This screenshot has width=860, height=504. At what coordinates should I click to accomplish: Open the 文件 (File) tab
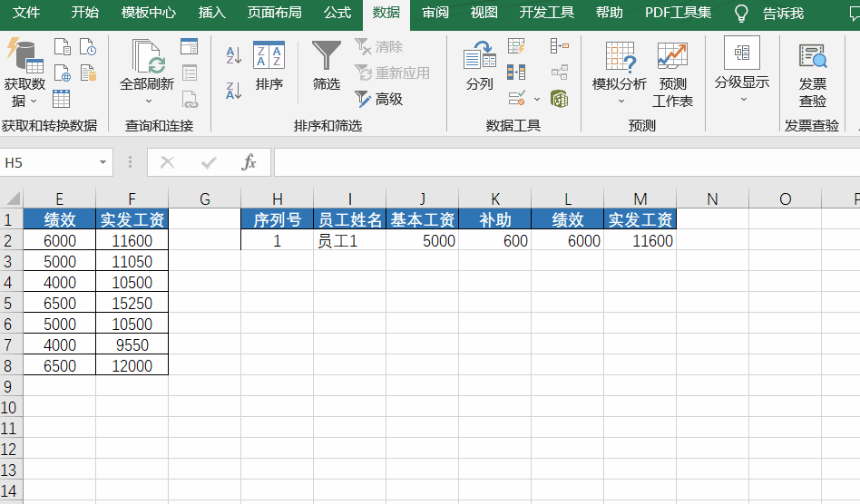pos(25,13)
